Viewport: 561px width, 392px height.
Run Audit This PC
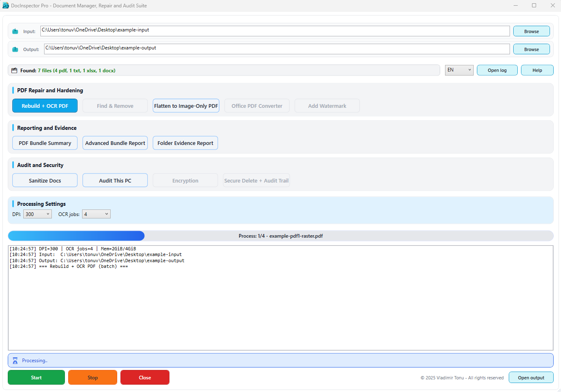point(115,180)
